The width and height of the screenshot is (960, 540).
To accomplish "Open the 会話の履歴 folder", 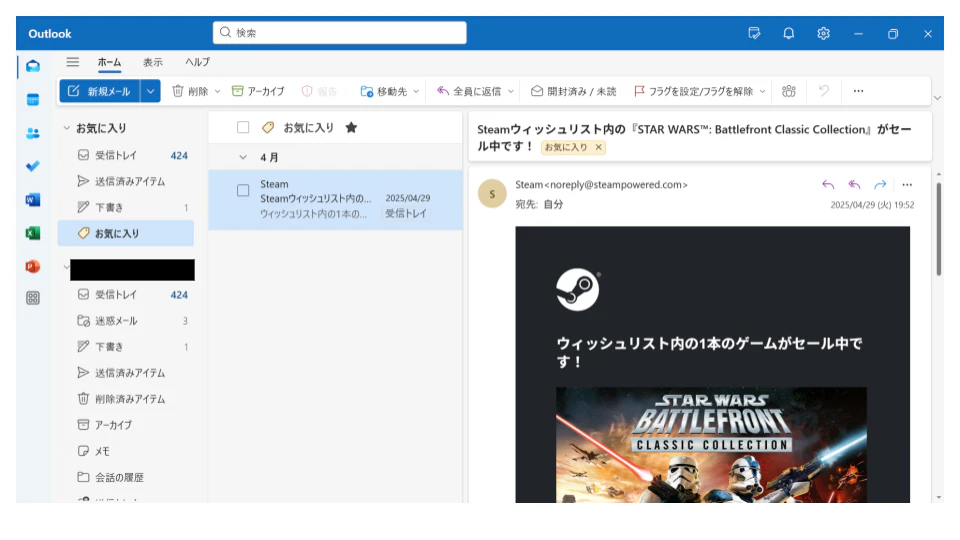I will click(x=126, y=477).
